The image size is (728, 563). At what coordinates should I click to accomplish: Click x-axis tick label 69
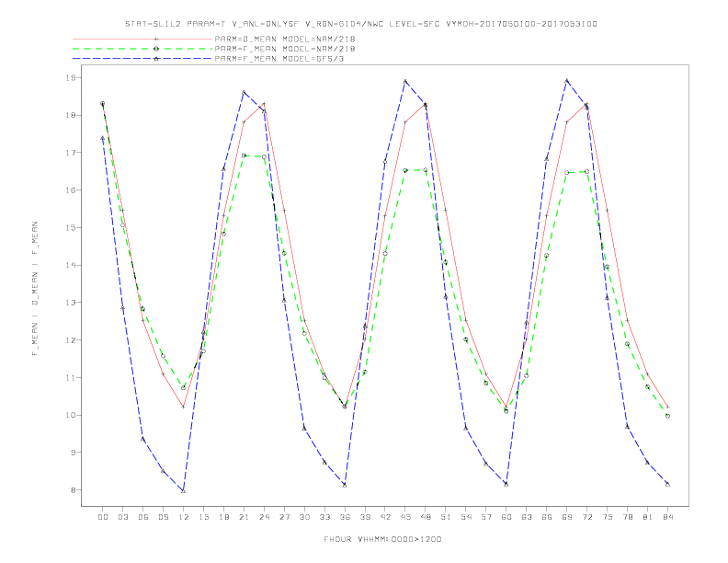567,517
